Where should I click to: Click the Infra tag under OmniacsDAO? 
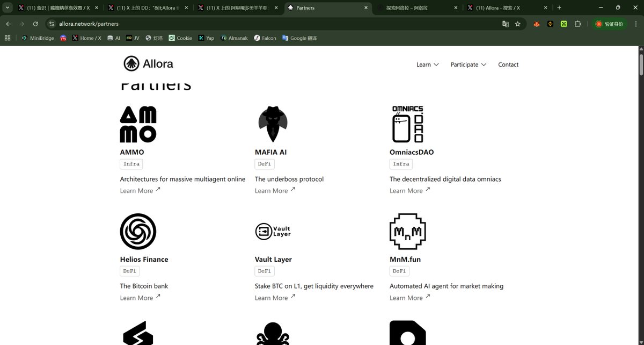click(x=401, y=164)
